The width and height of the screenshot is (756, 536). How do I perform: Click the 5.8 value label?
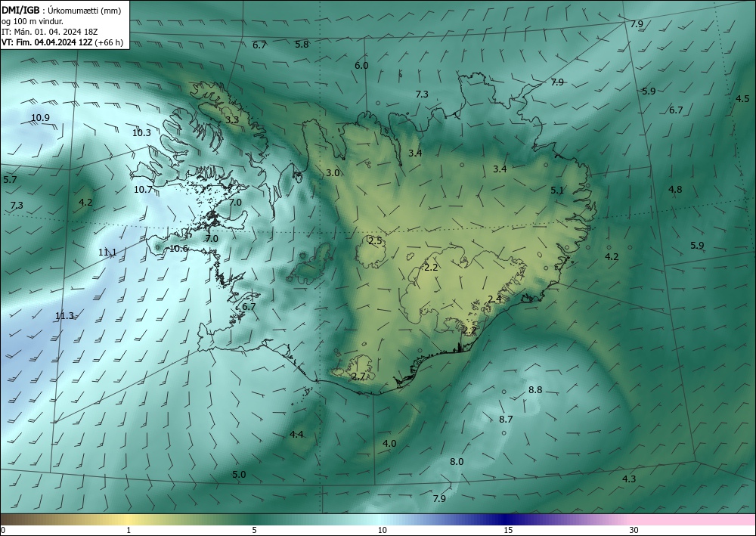click(302, 45)
